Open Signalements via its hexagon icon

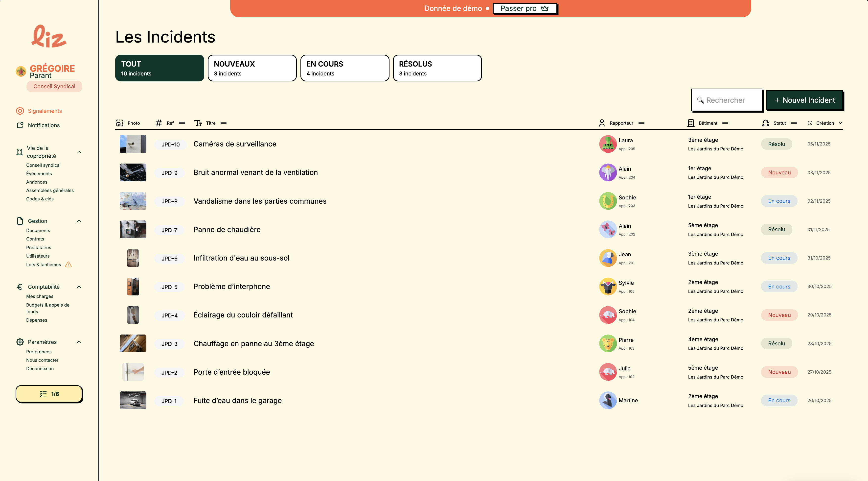coord(20,111)
